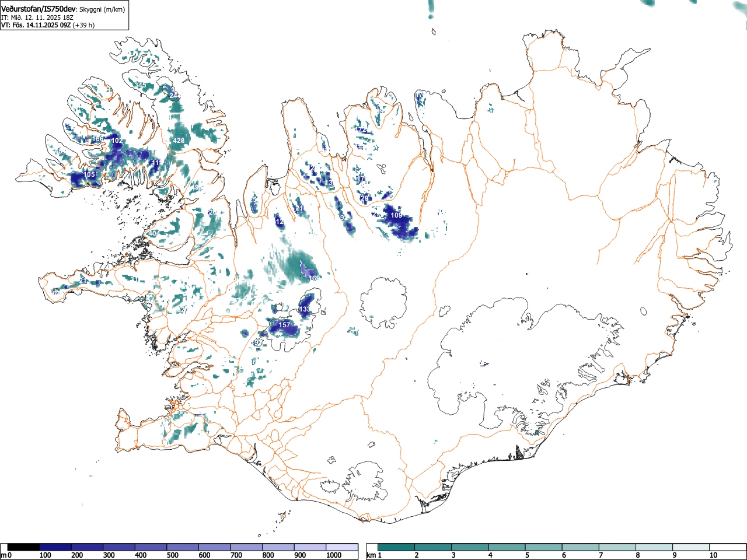Click the 5–6 km legend color segment
The image size is (747, 560).
[x=544, y=547]
